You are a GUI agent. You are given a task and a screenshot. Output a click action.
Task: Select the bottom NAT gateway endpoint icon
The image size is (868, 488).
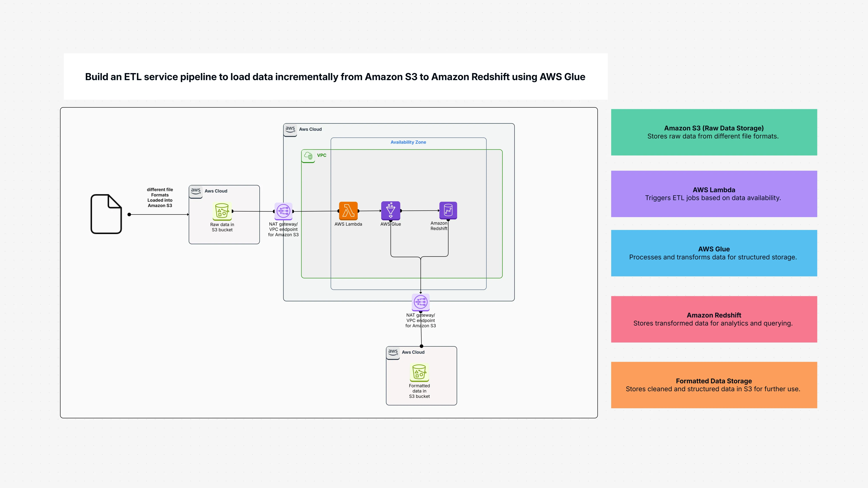(x=420, y=302)
